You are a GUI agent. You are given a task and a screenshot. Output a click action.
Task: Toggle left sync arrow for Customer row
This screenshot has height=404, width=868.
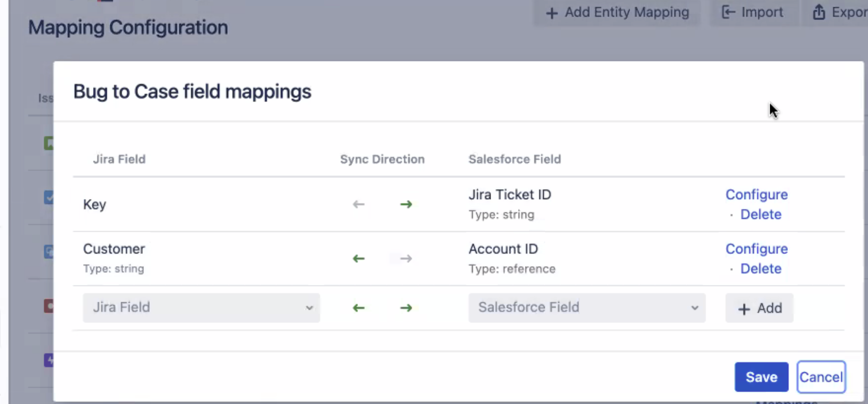[x=359, y=259]
